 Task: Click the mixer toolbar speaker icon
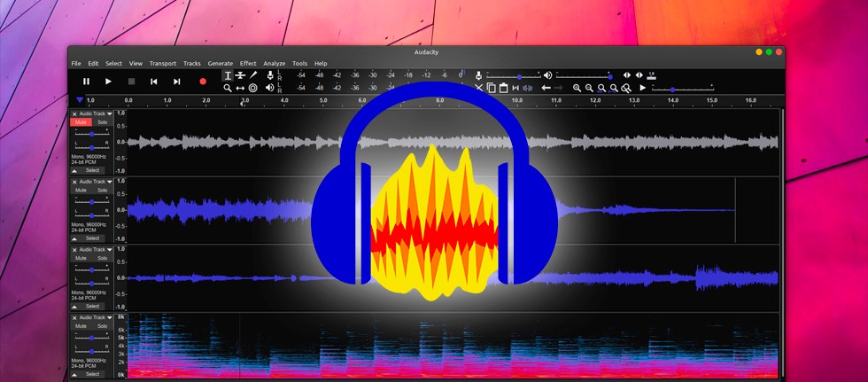[x=547, y=75]
